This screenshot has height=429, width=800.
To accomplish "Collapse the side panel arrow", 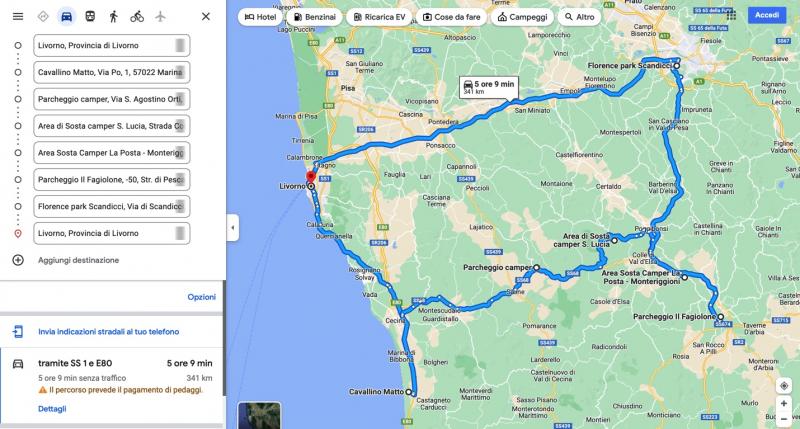I will 233,228.
